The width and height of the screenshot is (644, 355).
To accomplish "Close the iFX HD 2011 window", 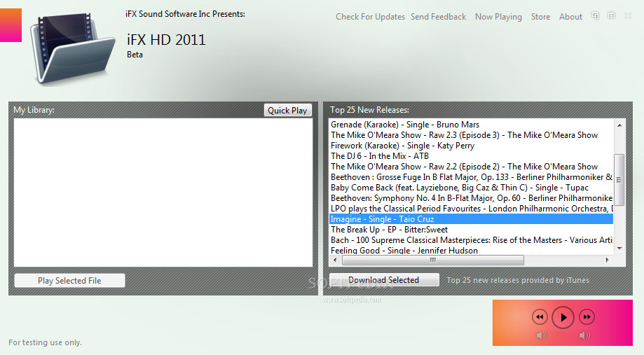I will pos(628,15).
